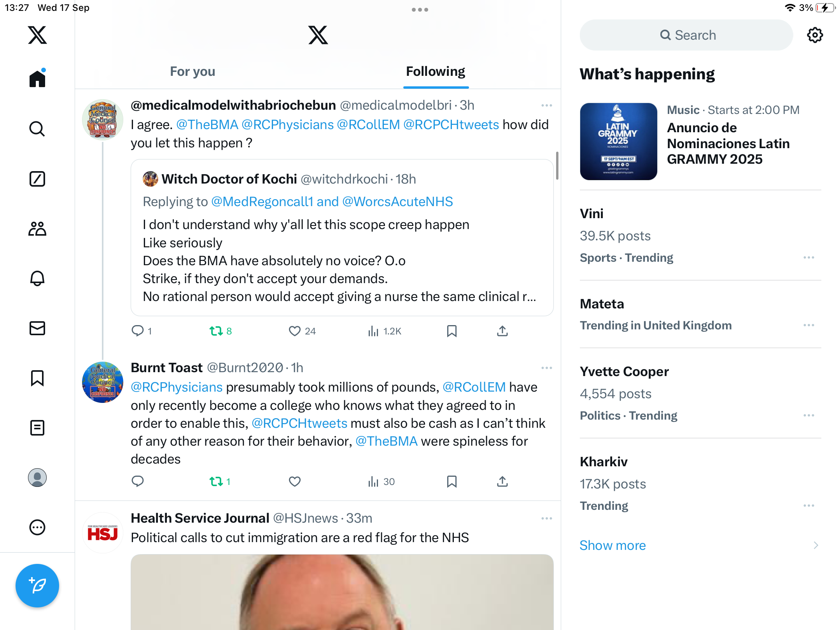The height and width of the screenshot is (630, 840).
Task: Open more menu on Health Service Journal post
Action: 546,518
